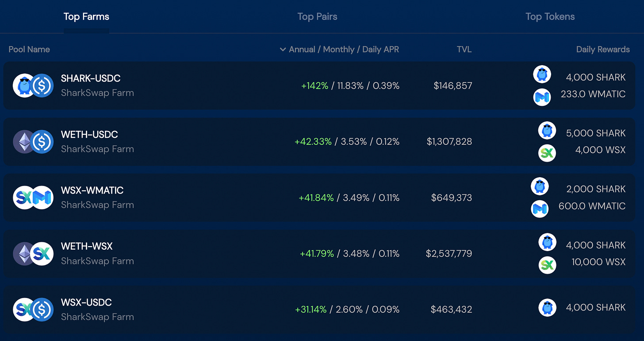Click the WSX reward icon beside 10,000 WSX
The height and width of the screenshot is (341, 644).
point(547,265)
